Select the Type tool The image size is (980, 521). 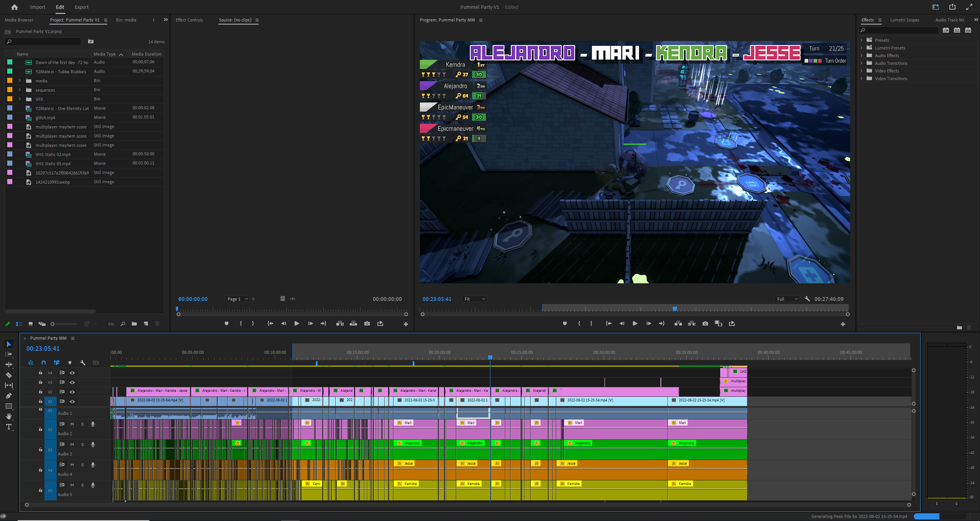click(9, 427)
